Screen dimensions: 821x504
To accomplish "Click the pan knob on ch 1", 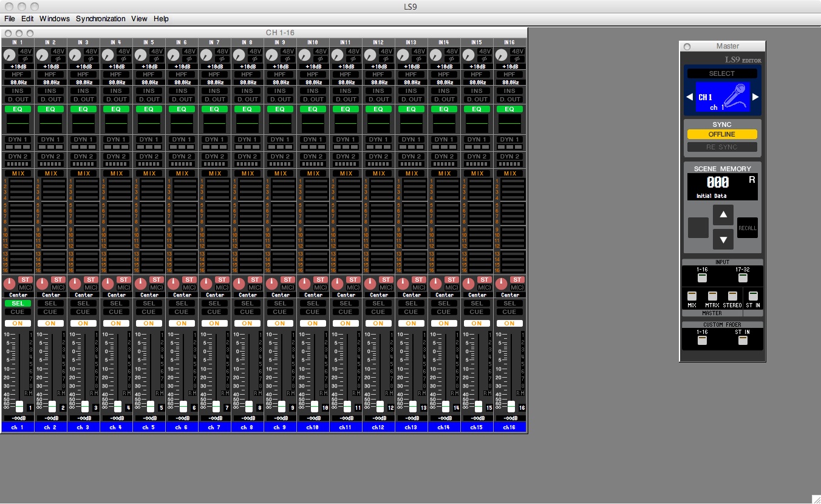I will coord(9,284).
